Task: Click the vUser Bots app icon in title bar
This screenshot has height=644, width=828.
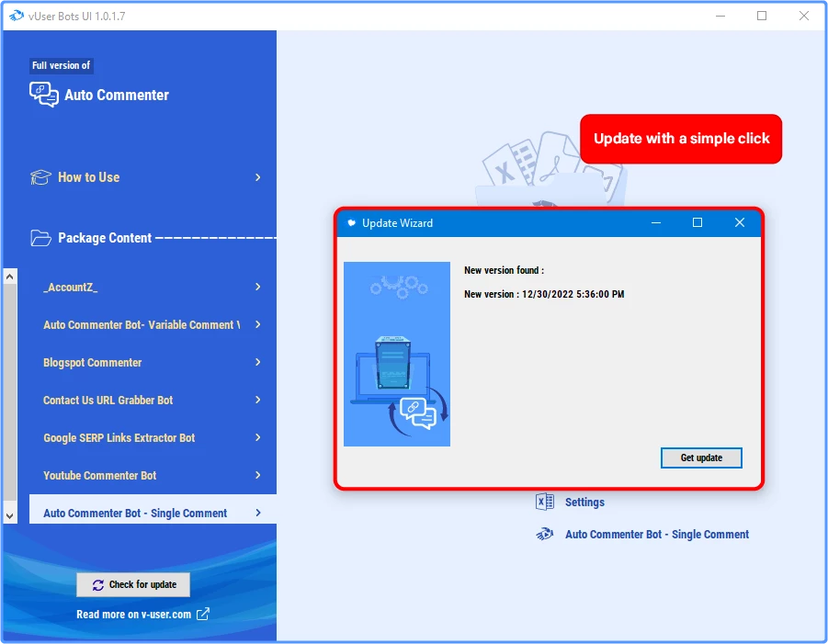Action: [17, 16]
